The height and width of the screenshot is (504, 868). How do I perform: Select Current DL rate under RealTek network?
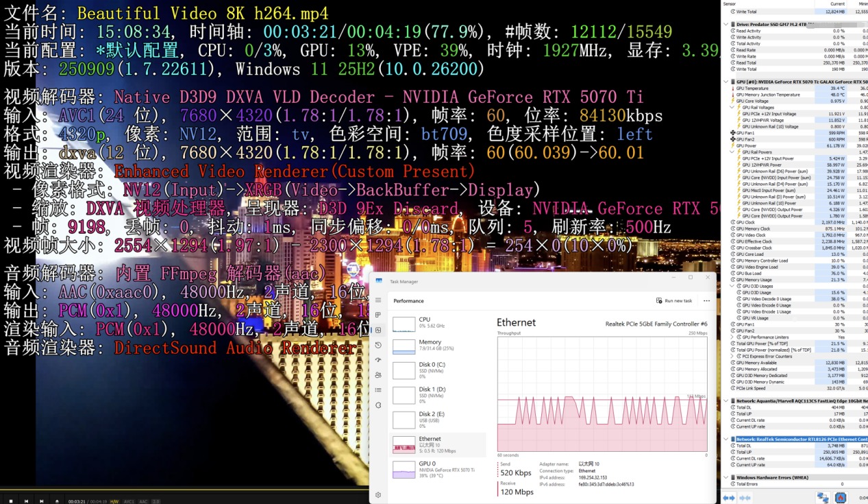coord(795,458)
